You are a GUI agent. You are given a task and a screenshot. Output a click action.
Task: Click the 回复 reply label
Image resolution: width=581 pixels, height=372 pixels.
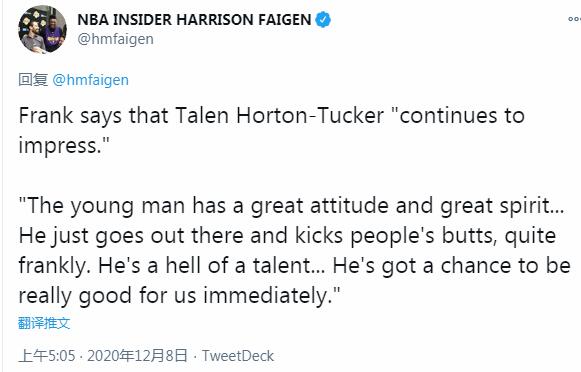33,80
